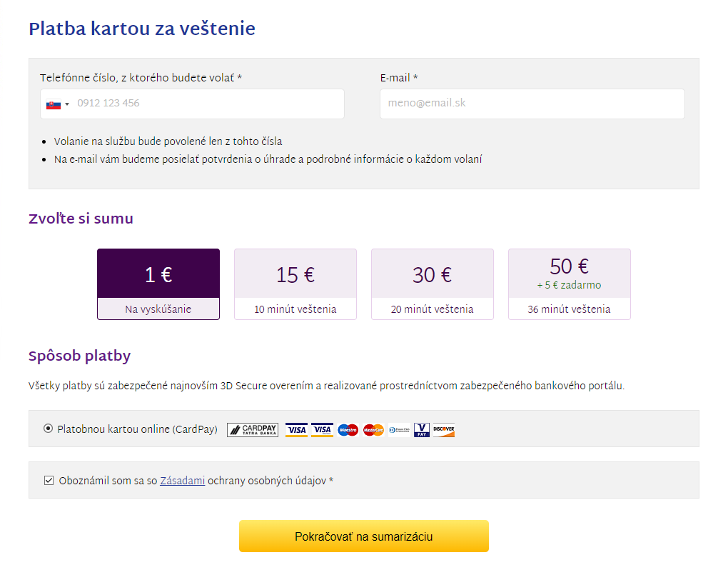728x575 pixels.
Task: Focus the E-mail input field
Action: [x=532, y=104]
